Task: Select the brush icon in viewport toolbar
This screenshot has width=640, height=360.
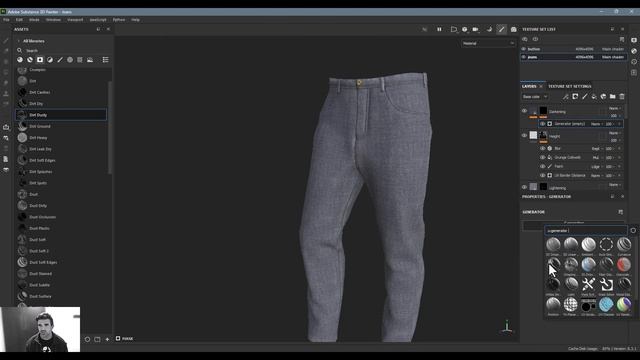Action: [x=502, y=29]
